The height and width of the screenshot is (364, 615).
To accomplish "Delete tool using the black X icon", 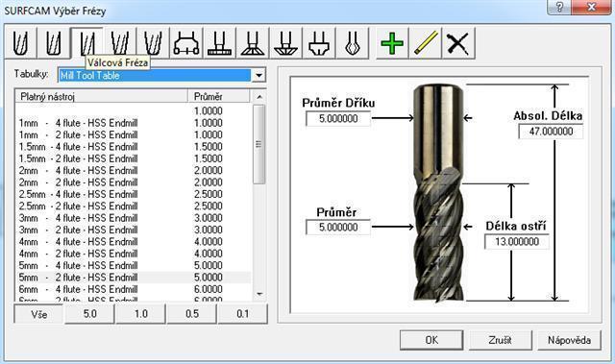I will click(458, 42).
